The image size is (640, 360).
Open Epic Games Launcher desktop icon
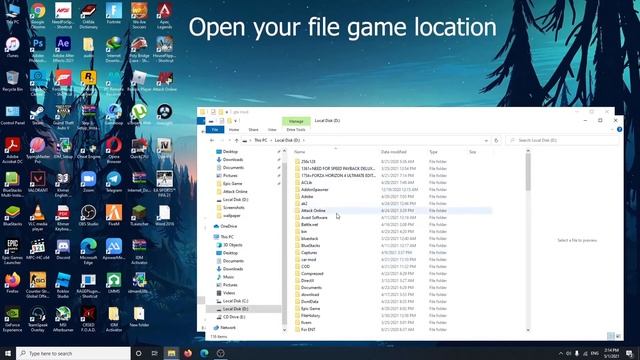tap(13, 251)
